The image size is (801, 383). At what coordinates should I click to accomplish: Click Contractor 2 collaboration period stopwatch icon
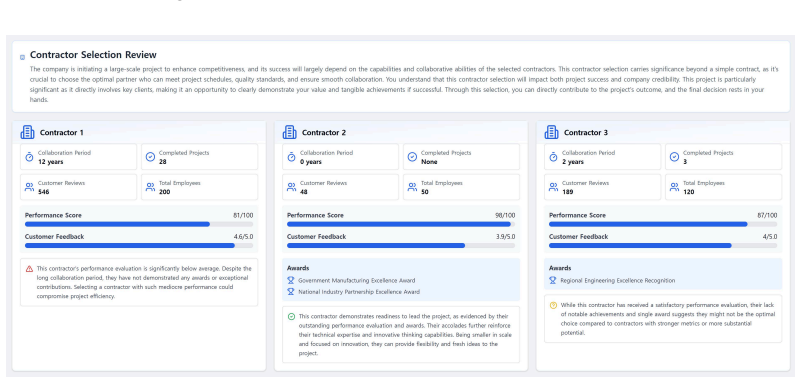pos(291,157)
